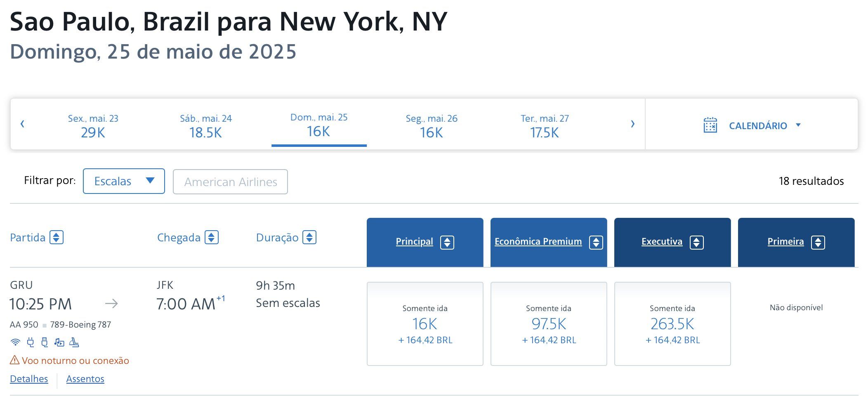
Task: Select Seg., mai. 26 date tab
Action: click(432, 126)
